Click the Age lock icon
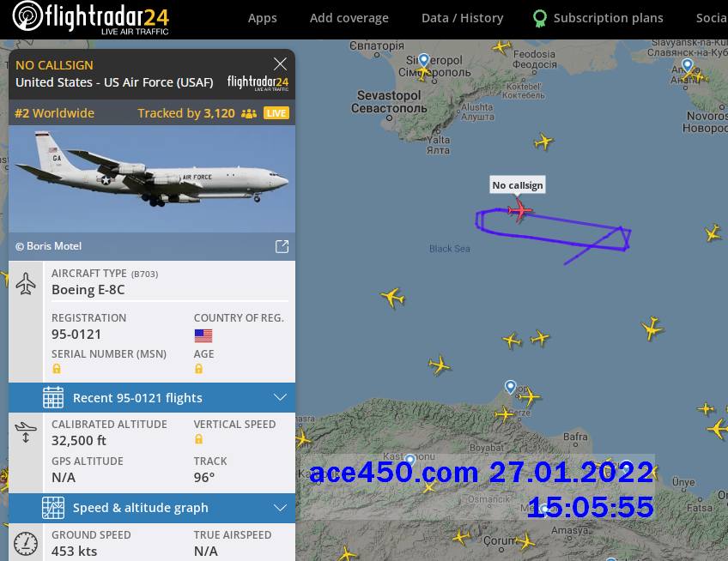The width and height of the screenshot is (728, 561). tap(198, 369)
